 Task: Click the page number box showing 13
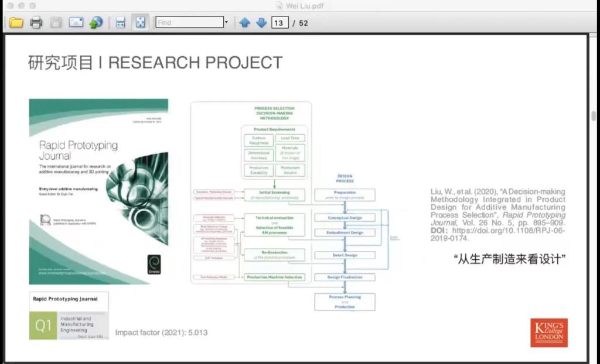coord(279,23)
